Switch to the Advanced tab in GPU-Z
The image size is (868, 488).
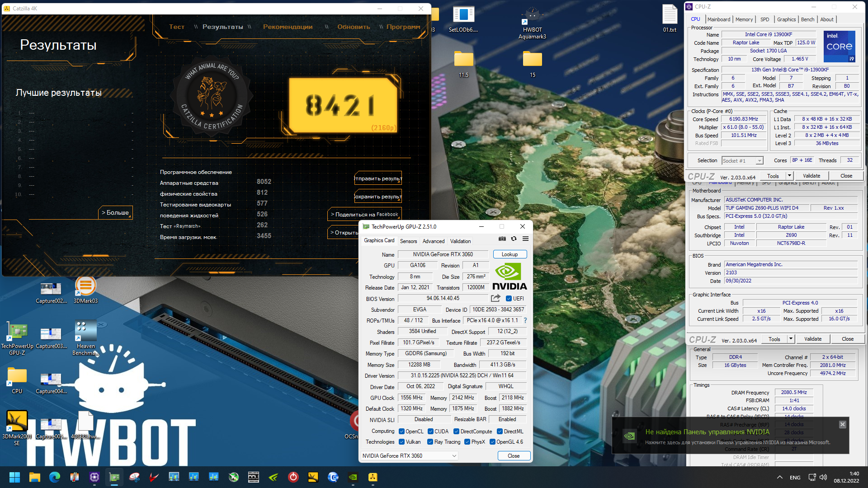pyautogui.click(x=433, y=241)
